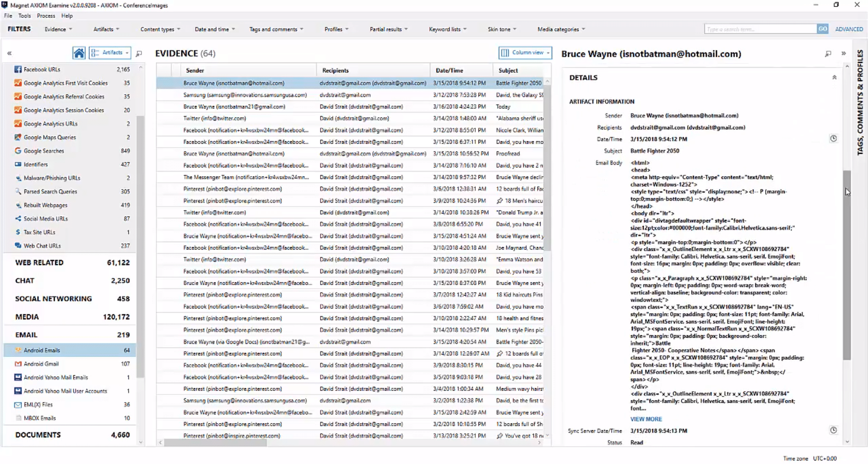
Task: Click the Time zone UTC+0:00 indicator
Action: tap(810, 458)
